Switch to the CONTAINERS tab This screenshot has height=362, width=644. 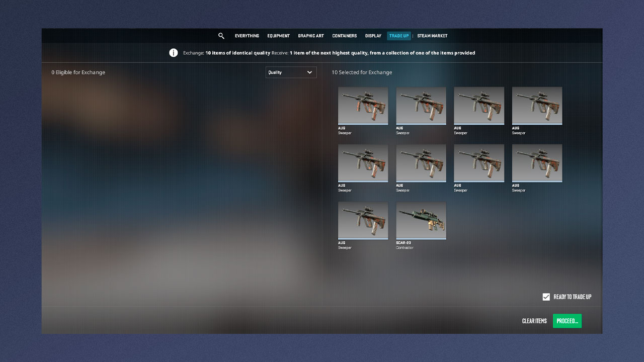click(x=344, y=36)
